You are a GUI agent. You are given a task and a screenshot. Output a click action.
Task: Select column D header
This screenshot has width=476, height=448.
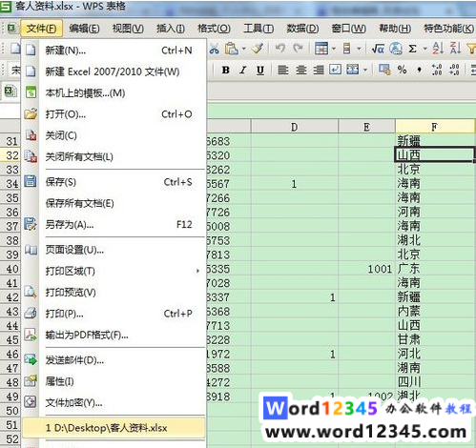pos(295,127)
